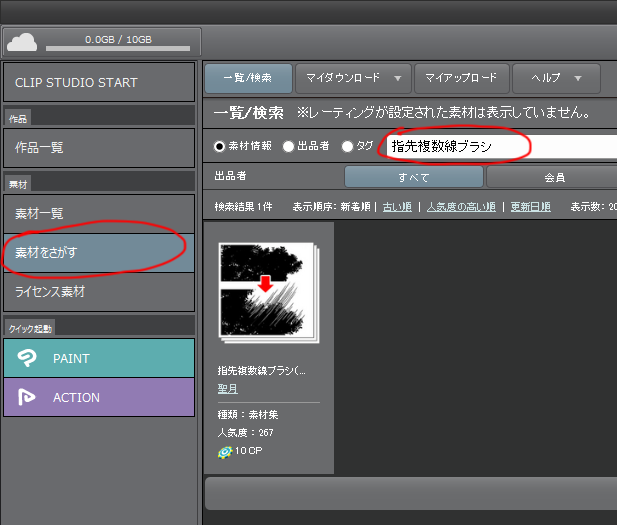Select the 出品者 radio button

(288, 146)
